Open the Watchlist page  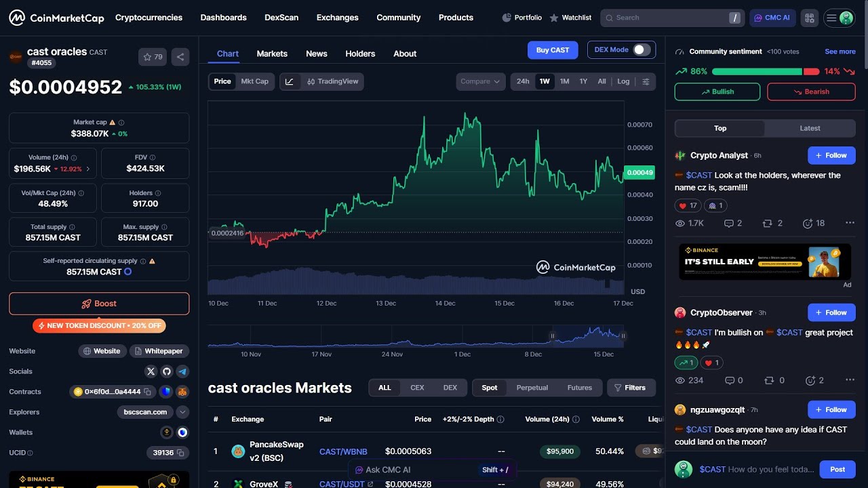[x=570, y=18]
